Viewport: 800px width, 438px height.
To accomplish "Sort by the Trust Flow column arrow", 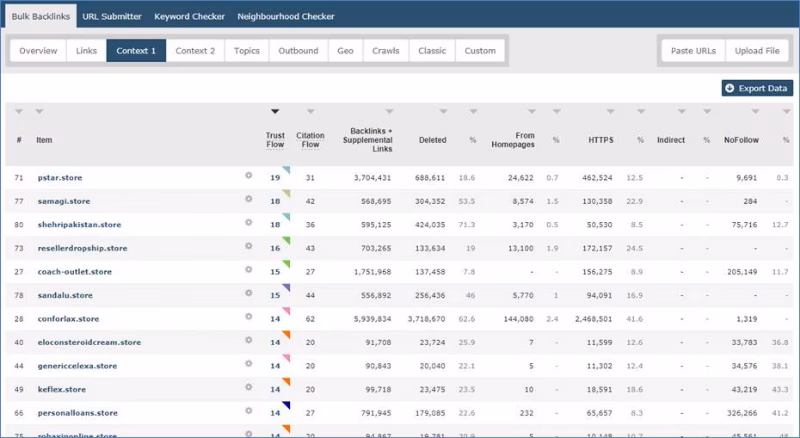I will pyautogui.click(x=275, y=112).
